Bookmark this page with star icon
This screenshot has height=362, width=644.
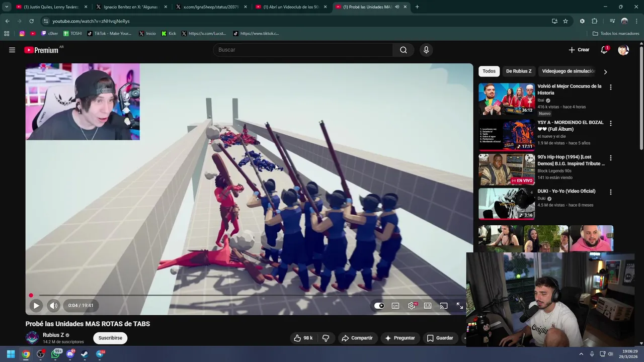566,21
